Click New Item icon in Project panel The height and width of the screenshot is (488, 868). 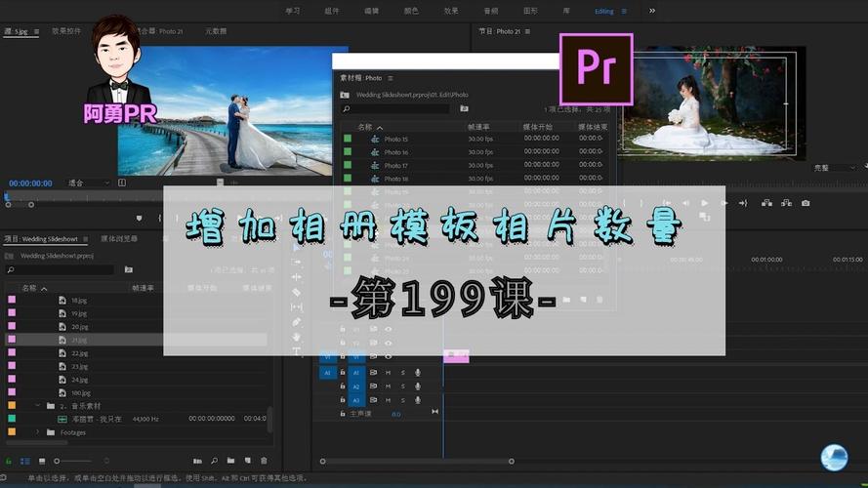247,461
